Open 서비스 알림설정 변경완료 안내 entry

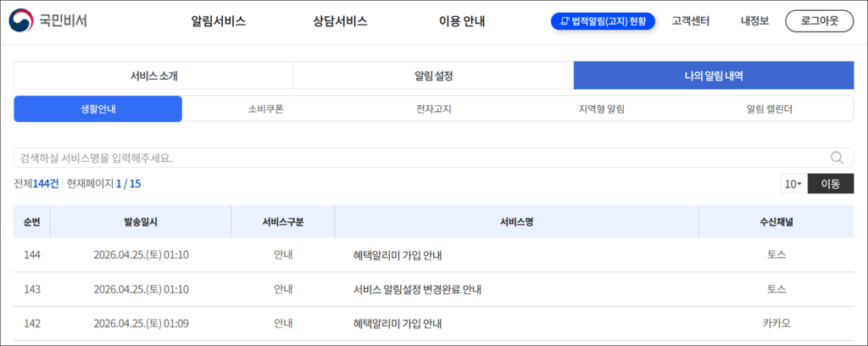pos(417,289)
